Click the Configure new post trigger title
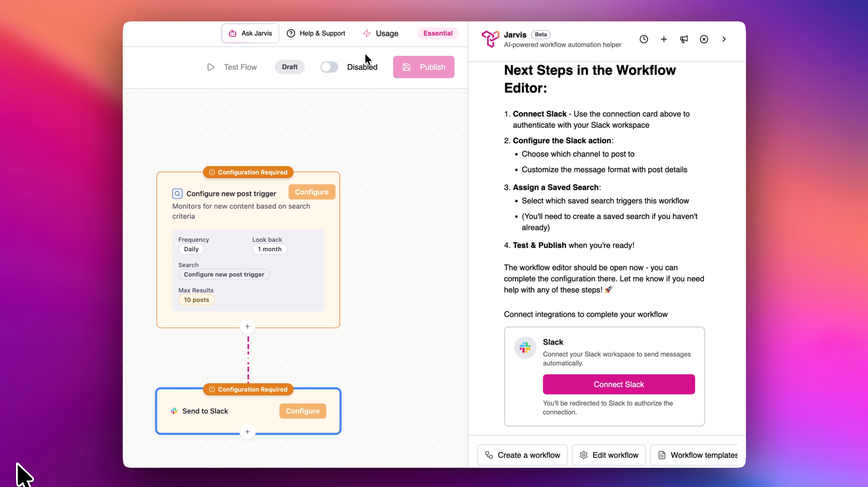Screen dimensions: 868x487 point(231,194)
